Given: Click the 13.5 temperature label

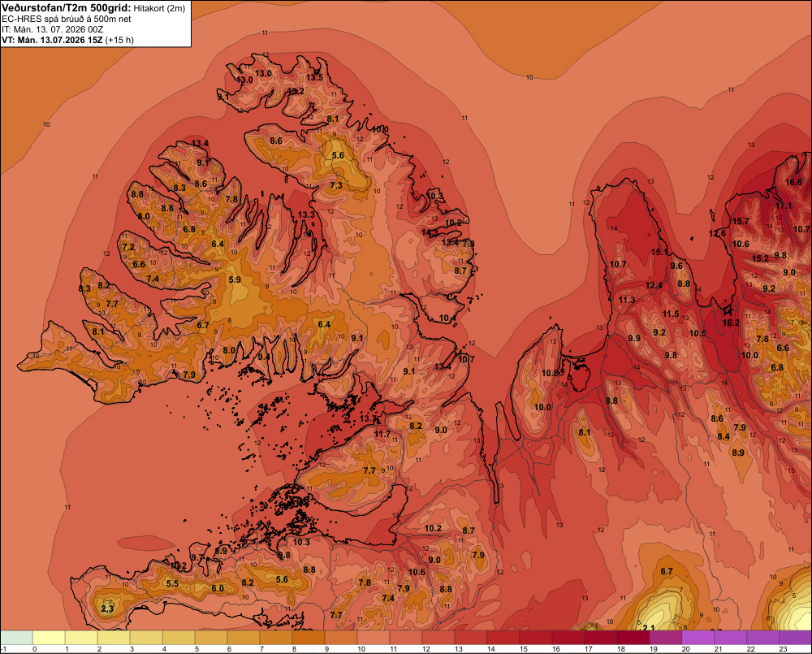Looking at the screenshot, I should coord(314,77).
